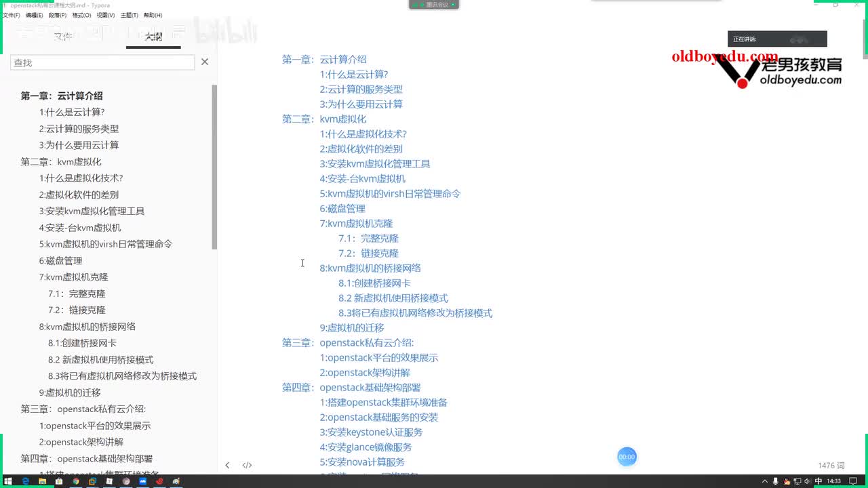Select outline item 6:磁盘管理
Image resolution: width=868 pixels, height=488 pixels.
[60, 260]
